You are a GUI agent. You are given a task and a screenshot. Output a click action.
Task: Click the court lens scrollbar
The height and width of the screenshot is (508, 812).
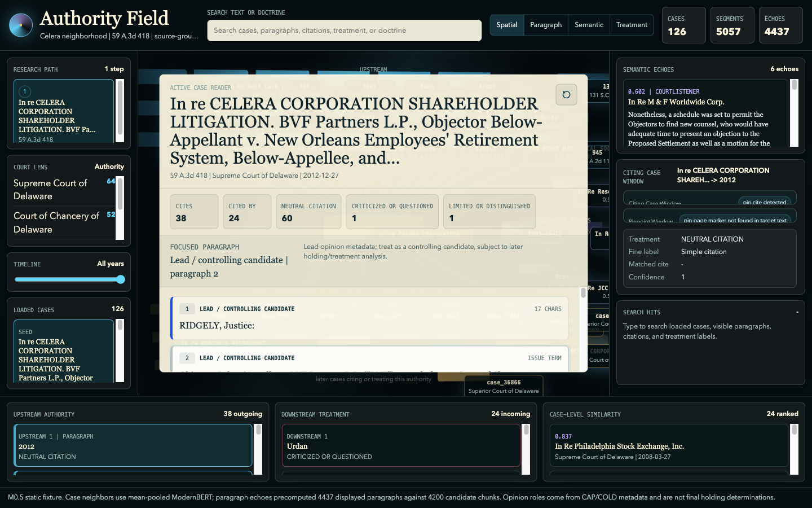[120, 208]
